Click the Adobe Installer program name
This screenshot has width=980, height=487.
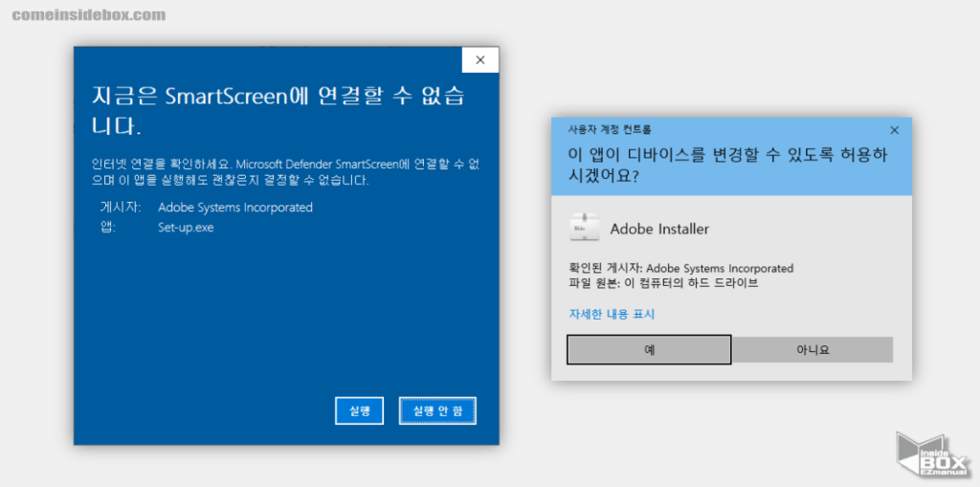[x=659, y=229]
